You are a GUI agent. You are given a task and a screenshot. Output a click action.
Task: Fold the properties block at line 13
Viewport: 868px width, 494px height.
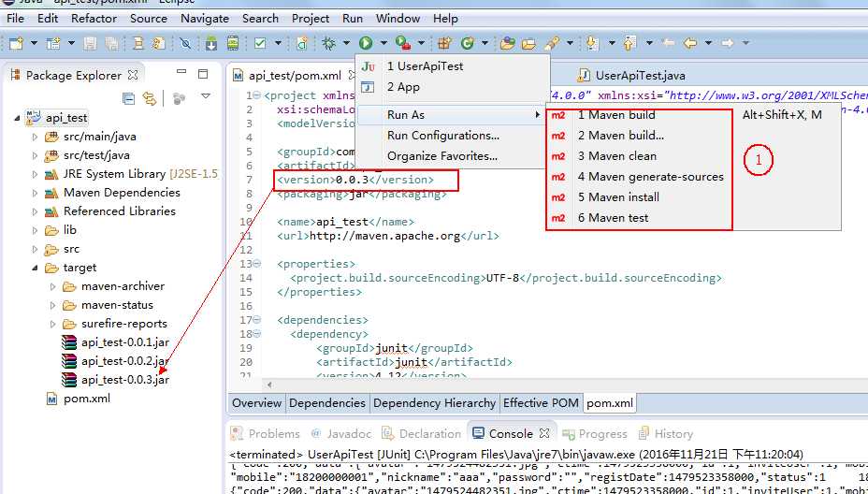[257, 263]
